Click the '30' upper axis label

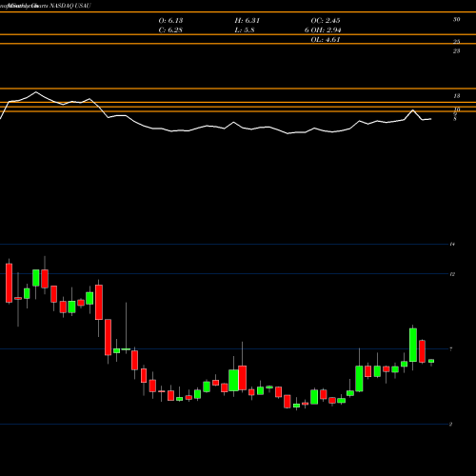coord(456,20)
